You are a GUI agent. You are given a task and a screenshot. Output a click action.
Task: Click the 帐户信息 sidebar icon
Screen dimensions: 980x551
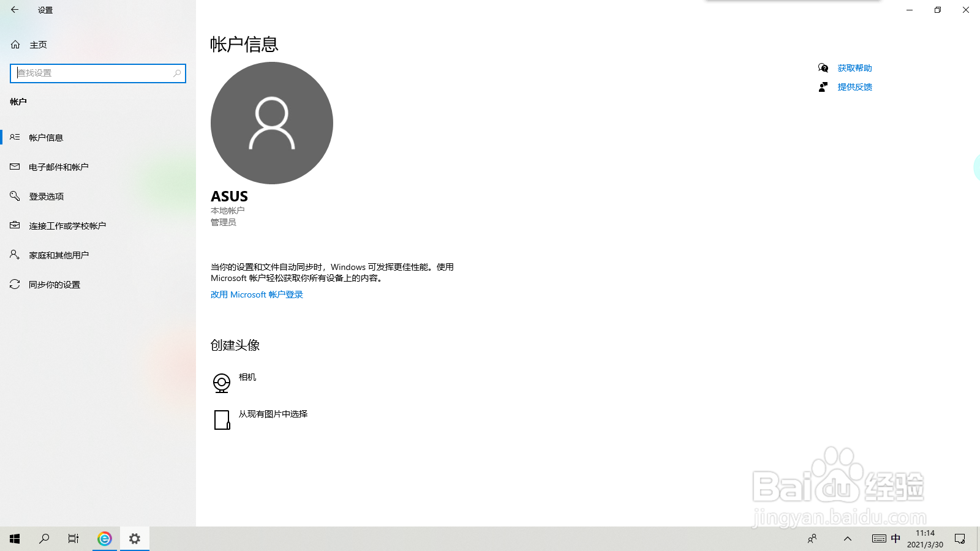click(x=15, y=137)
